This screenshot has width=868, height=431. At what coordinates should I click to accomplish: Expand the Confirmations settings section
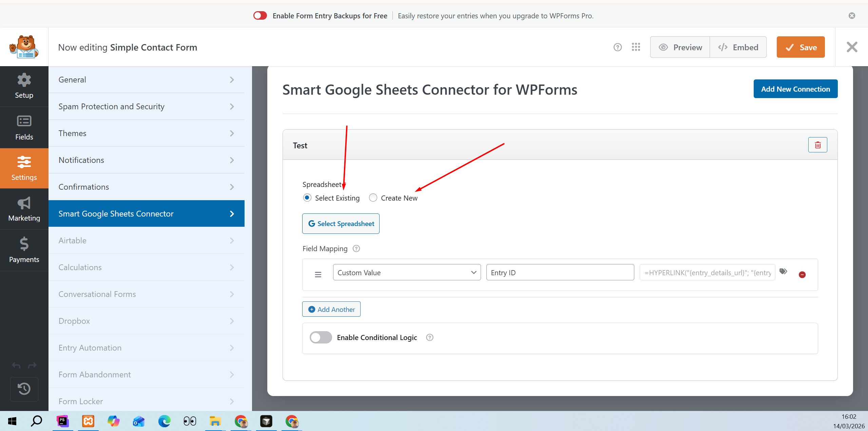coord(147,187)
